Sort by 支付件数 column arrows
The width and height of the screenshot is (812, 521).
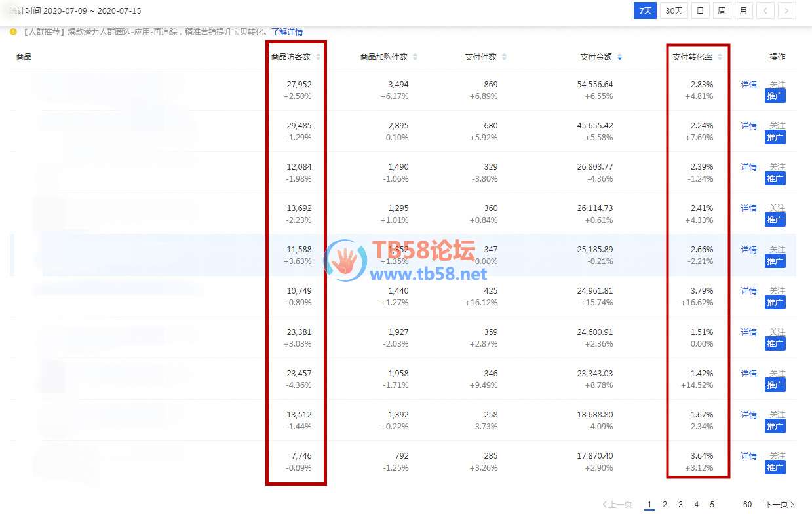(x=504, y=57)
